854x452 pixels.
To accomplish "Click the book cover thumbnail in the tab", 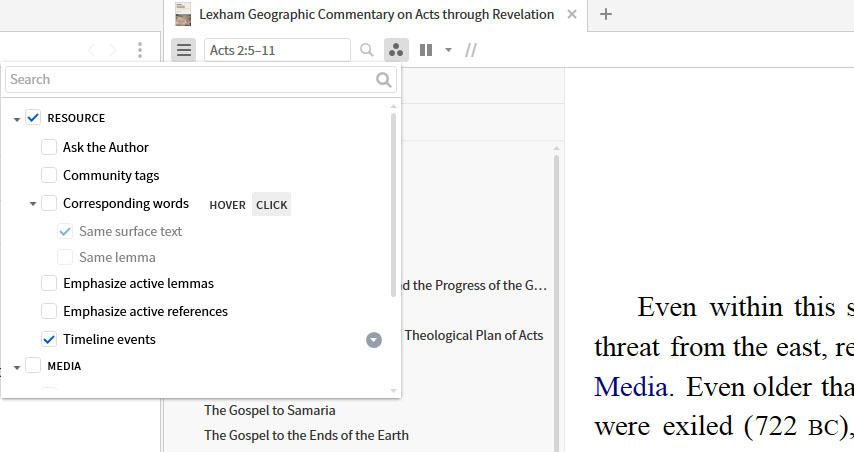I will tap(183, 14).
